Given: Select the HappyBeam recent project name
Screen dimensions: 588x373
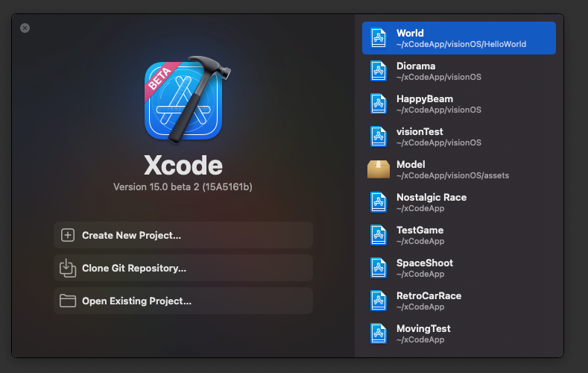Looking at the screenshot, I should [425, 98].
